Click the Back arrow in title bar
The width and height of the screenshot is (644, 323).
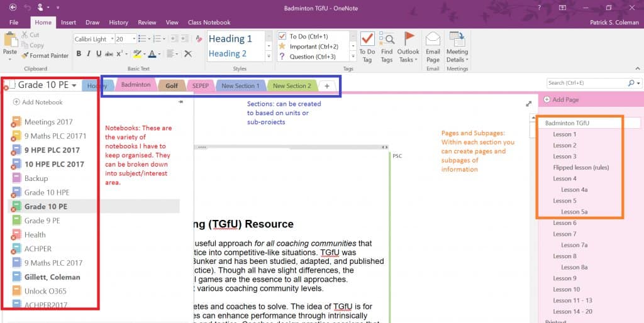coord(13,8)
